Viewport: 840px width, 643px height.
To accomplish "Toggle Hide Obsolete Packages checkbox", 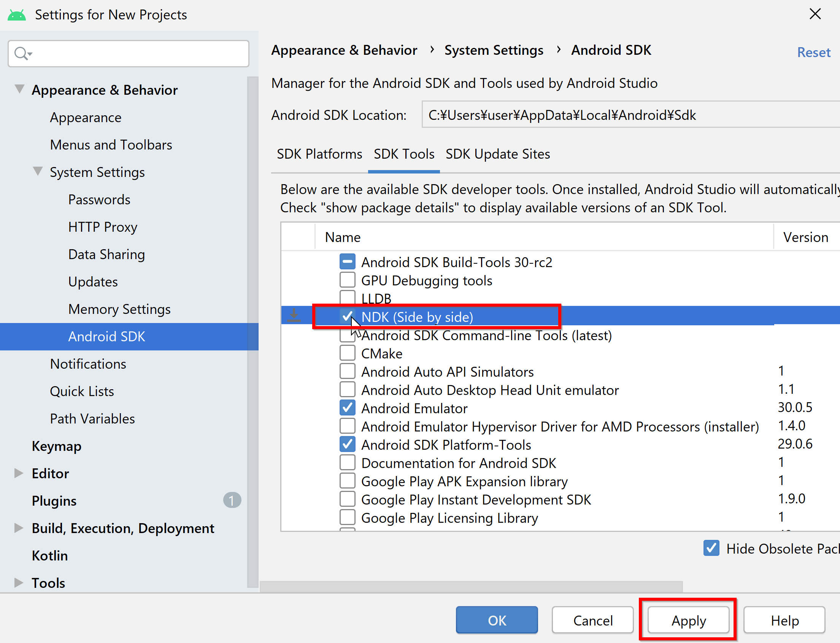I will click(x=711, y=548).
